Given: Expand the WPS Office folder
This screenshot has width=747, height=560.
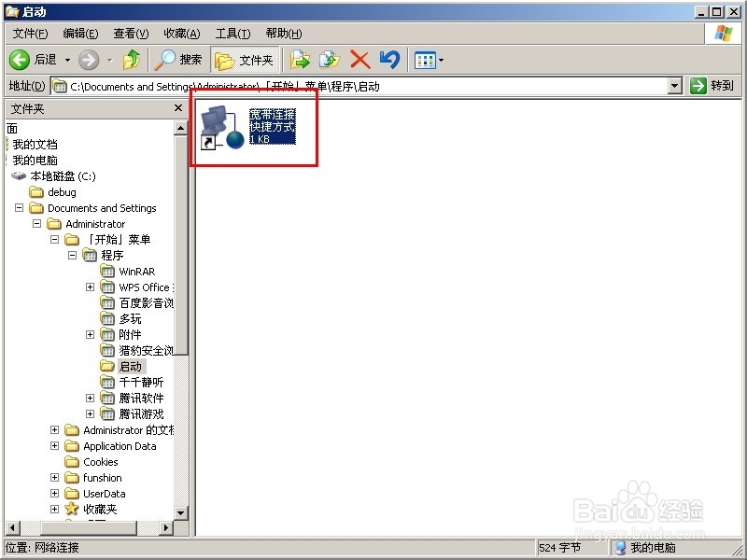Looking at the screenshot, I should 90,287.
